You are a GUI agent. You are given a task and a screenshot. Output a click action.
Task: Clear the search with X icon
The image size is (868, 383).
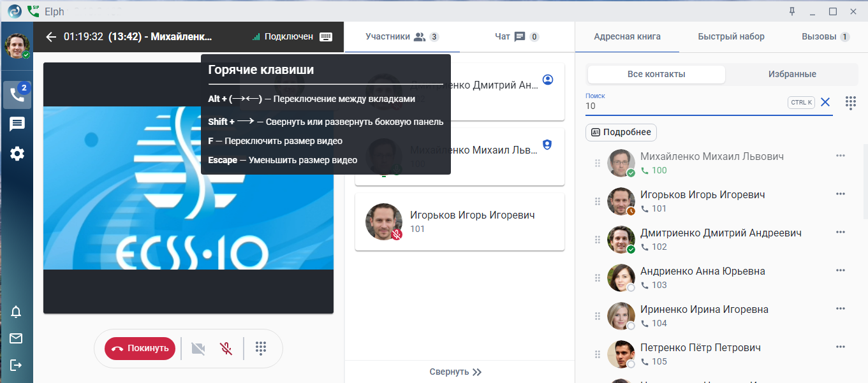click(x=825, y=103)
